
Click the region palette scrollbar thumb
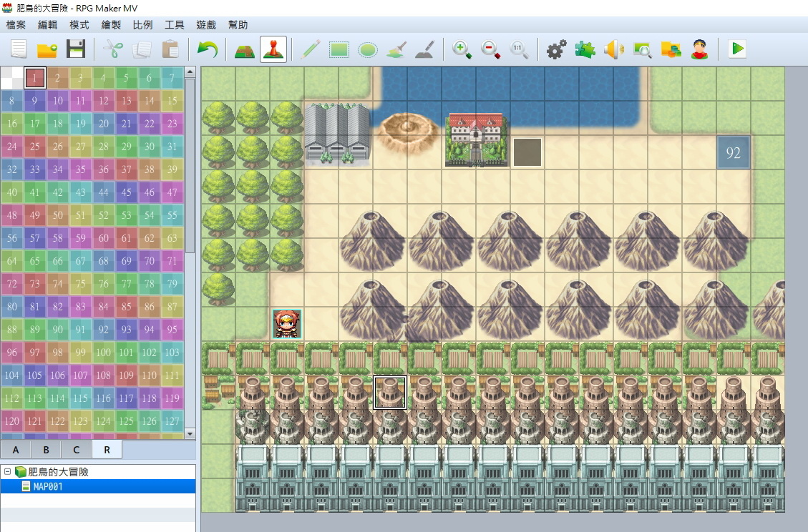click(x=190, y=165)
